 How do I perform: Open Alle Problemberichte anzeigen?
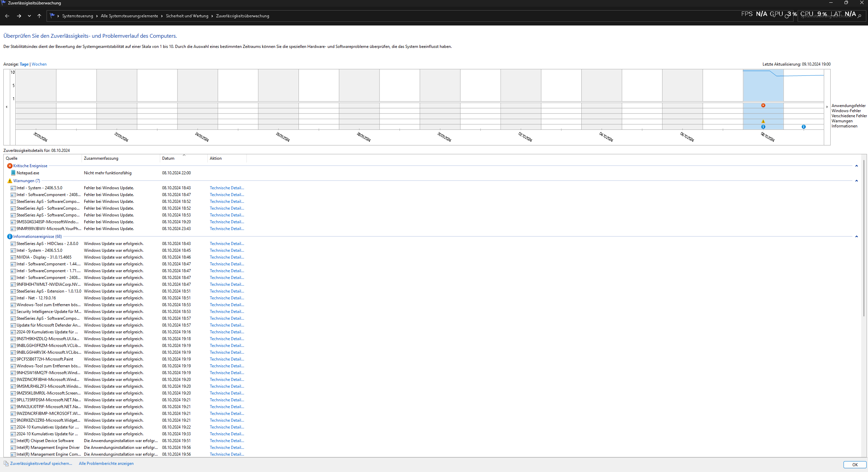point(106,463)
